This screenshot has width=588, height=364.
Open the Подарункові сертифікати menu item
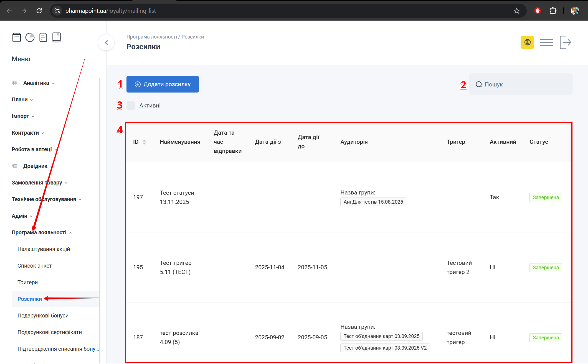tap(50, 332)
